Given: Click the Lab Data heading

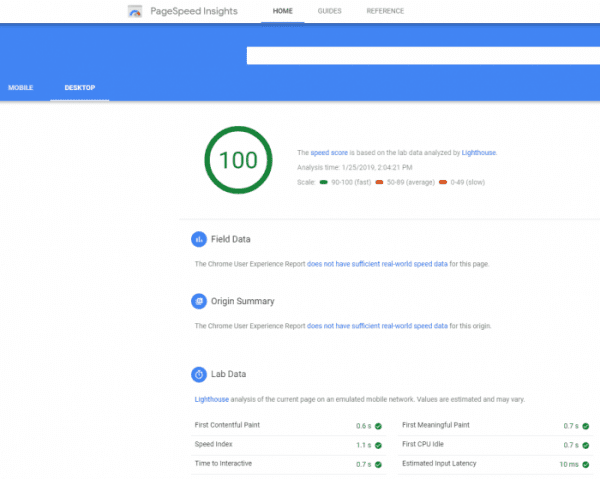Looking at the screenshot, I should tap(228, 374).
